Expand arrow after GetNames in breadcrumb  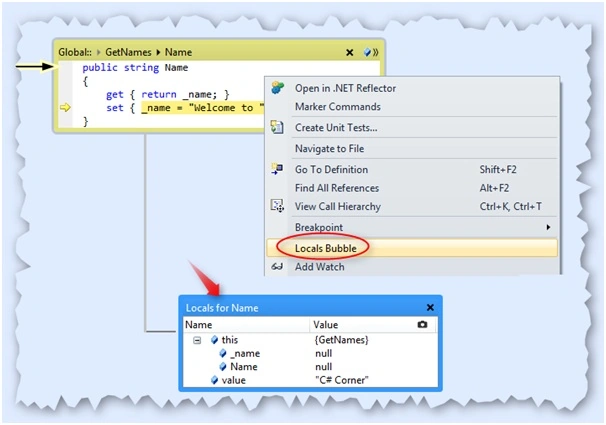coord(158,52)
